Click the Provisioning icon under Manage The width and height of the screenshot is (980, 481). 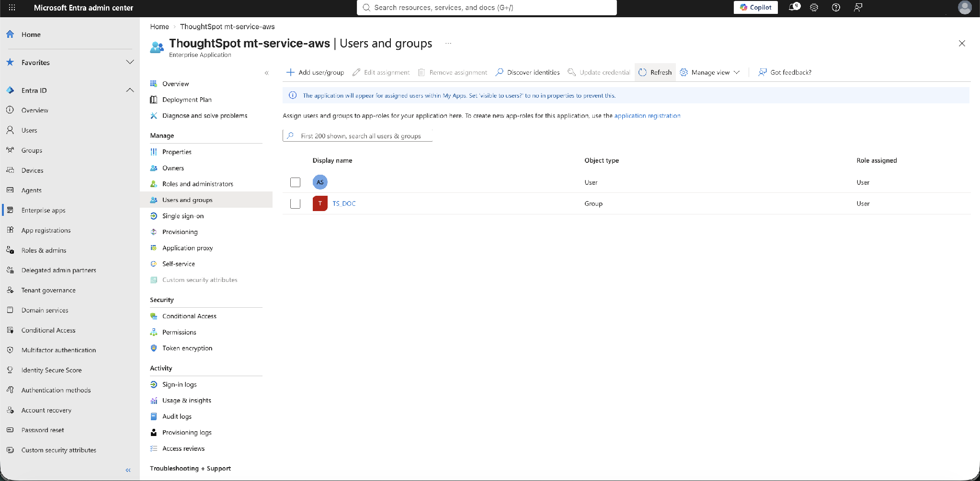tap(154, 232)
